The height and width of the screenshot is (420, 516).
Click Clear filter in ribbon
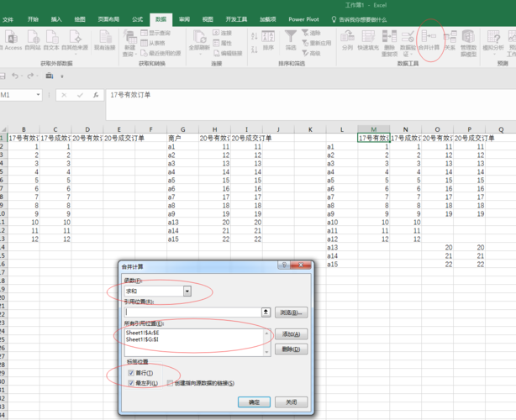(311, 33)
